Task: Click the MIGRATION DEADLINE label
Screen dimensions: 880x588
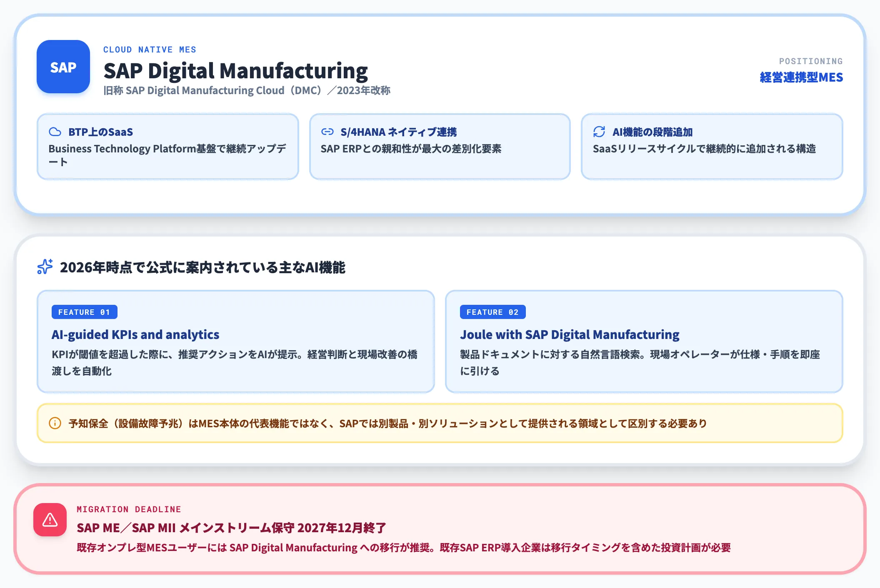Action: click(129, 509)
